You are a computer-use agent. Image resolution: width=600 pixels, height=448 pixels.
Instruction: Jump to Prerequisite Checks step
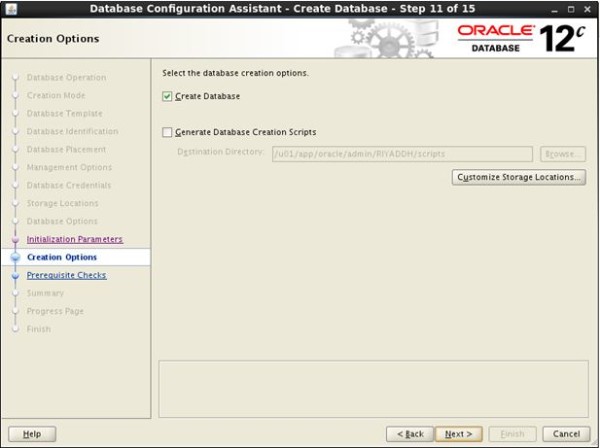coord(67,275)
